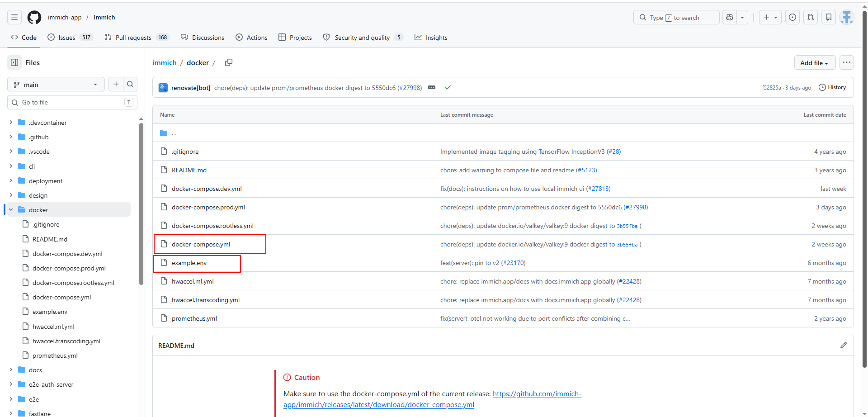Open the GitHub homepage logo

pos(34,17)
